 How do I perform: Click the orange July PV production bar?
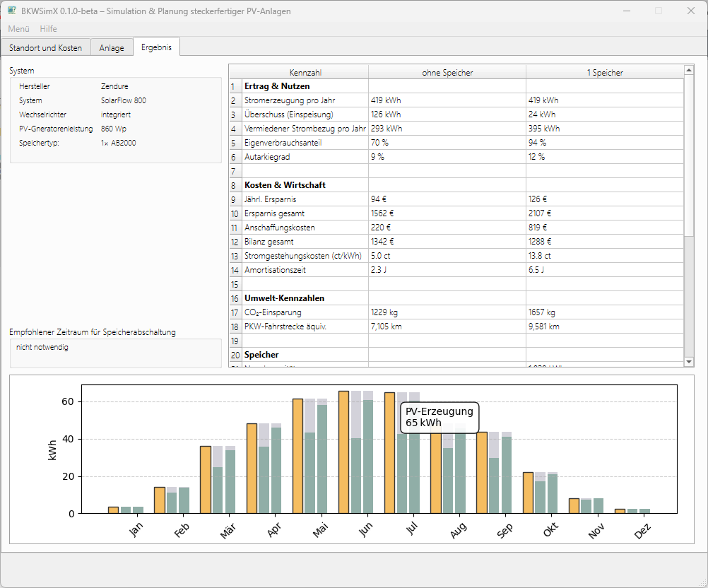tap(389, 453)
